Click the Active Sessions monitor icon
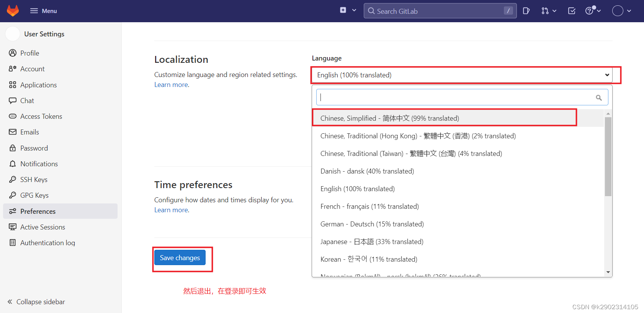Viewport: 644px width, 313px height. [x=13, y=227]
